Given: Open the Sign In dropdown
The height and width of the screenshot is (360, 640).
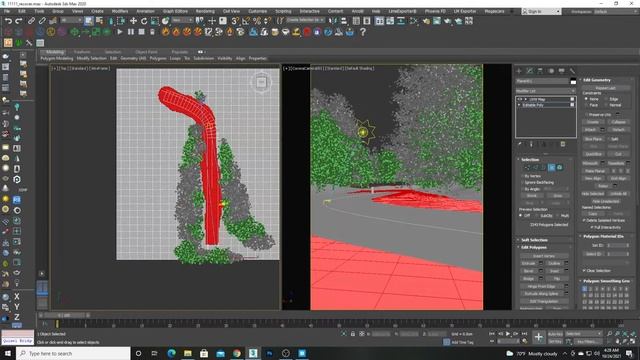Looking at the screenshot, I should point(541,11).
